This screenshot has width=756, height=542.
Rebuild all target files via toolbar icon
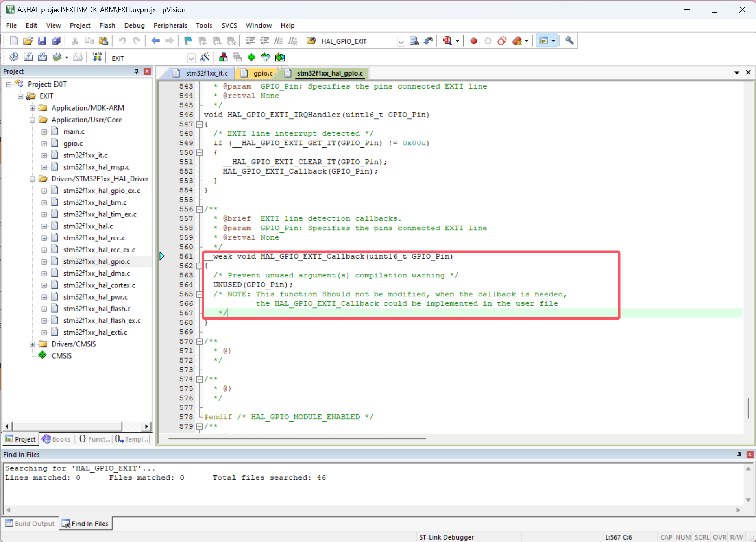click(x=42, y=57)
